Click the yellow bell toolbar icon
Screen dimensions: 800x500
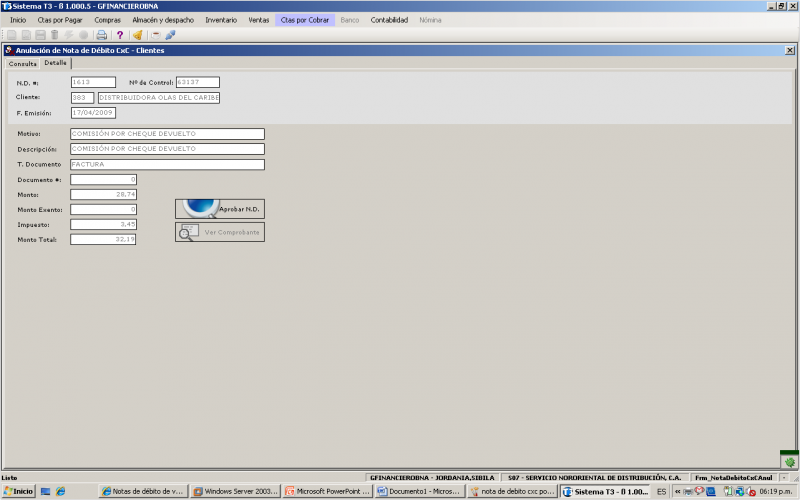tap(138, 35)
